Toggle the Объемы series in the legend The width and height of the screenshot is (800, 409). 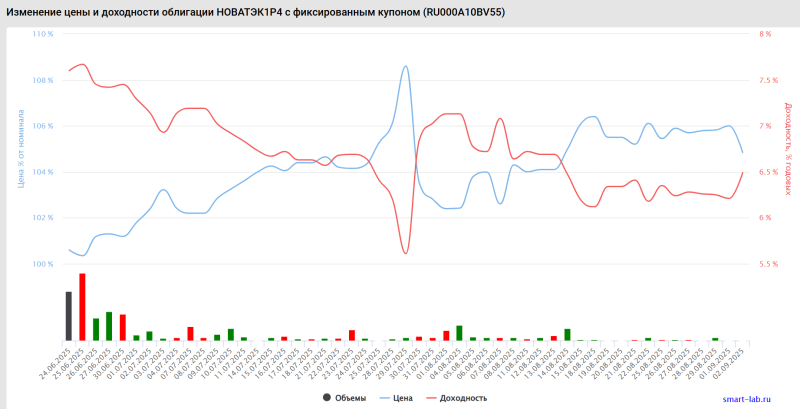pyautogui.click(x=344, y=398)
